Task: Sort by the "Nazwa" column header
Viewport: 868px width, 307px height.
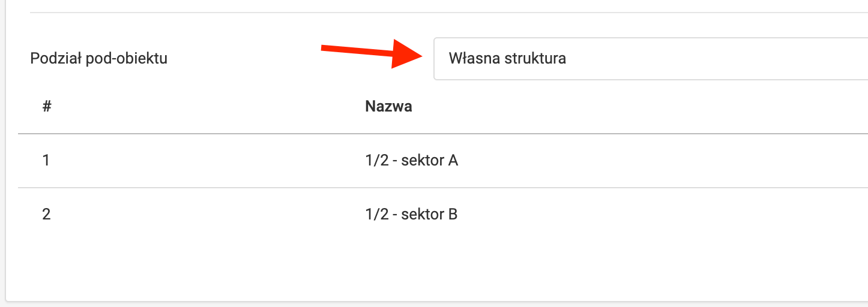Action: pos(388,107)
